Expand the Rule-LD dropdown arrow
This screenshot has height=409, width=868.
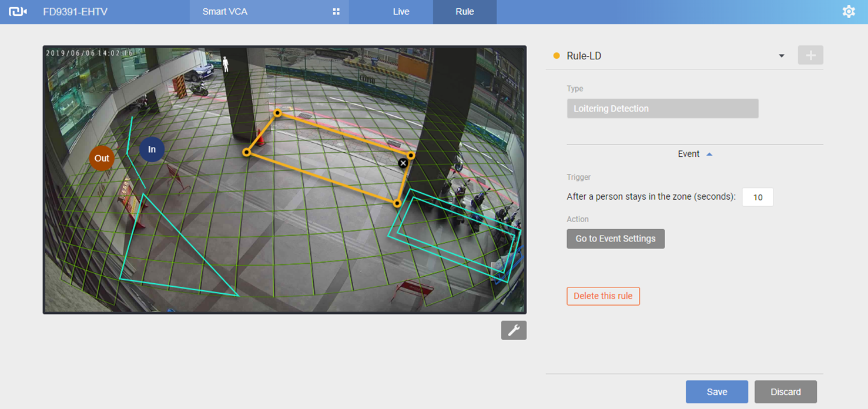781,56
